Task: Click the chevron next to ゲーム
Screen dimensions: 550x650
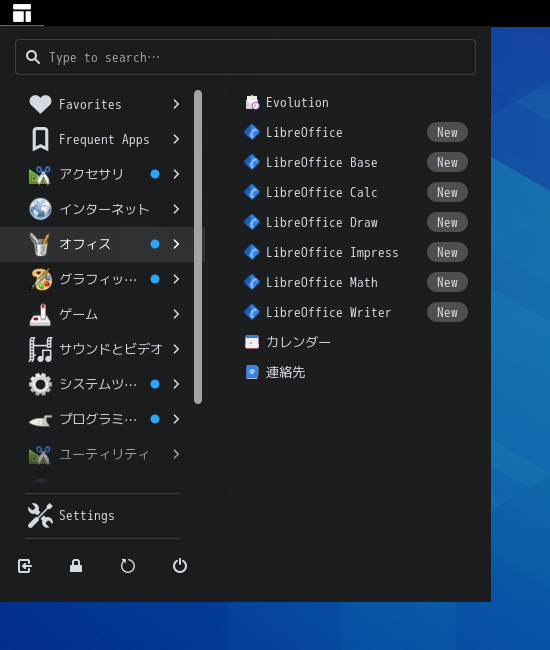Action: pos(176,314)
